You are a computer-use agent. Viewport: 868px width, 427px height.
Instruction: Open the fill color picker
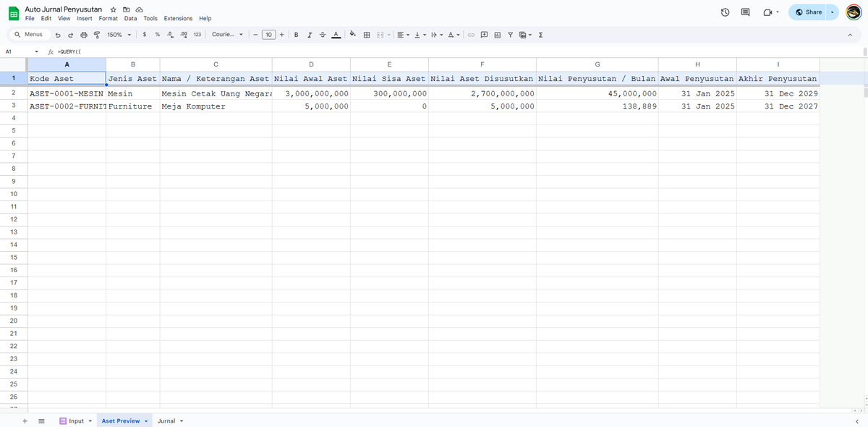click(x=352, y=34)
